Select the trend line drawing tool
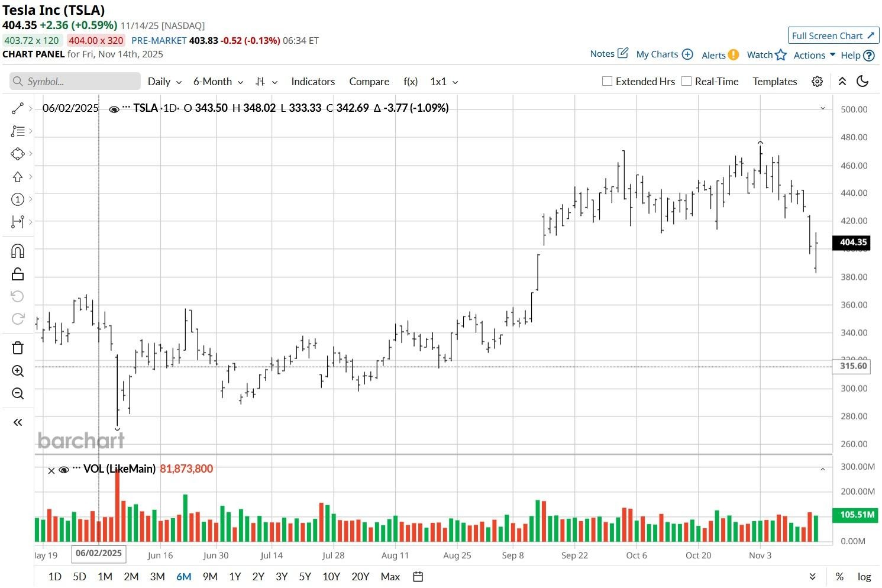This screenshot has height=588, width=882. pyautogui.click(x=18, y=108)
